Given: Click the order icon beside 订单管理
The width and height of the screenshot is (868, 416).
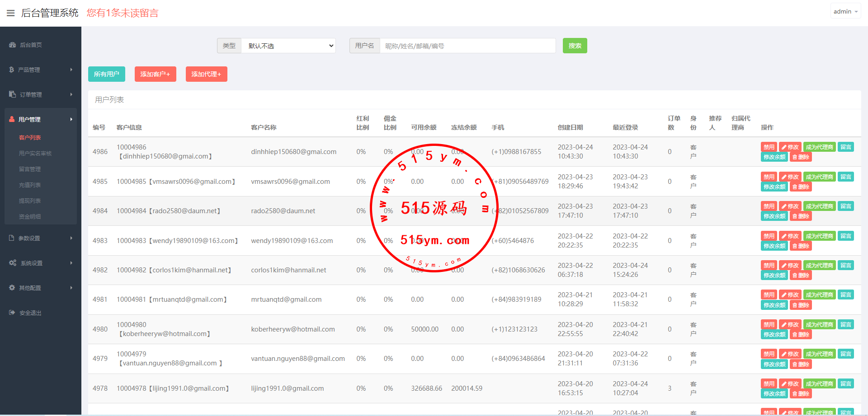Looking at the screenshot, I should click(x=12, y=94).
